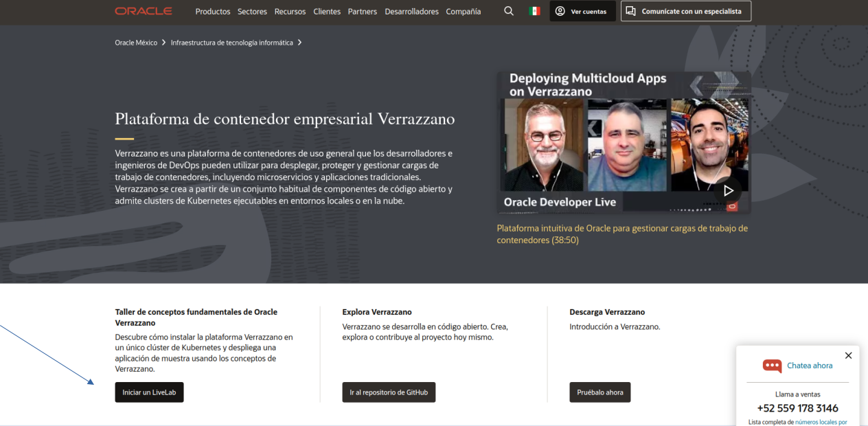The width and height of the screenshot is (868, 426).
Task: Click chevron after Infraestructura breadcrumb
Action: pyautogui.click(x=299, y=43)
